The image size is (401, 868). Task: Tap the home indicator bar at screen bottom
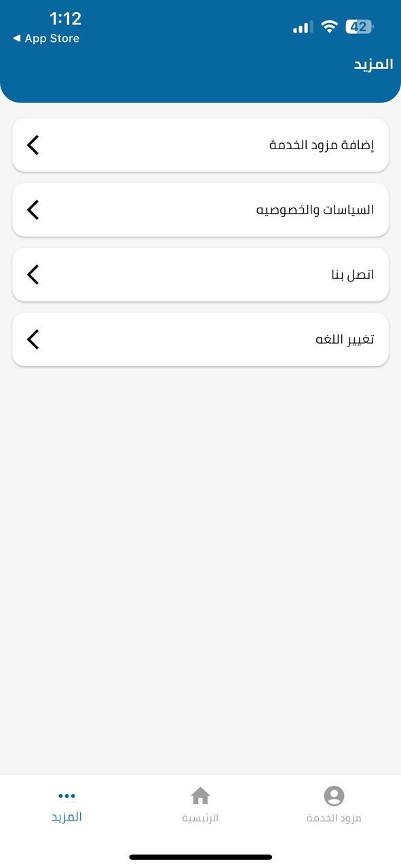point(201,857)
